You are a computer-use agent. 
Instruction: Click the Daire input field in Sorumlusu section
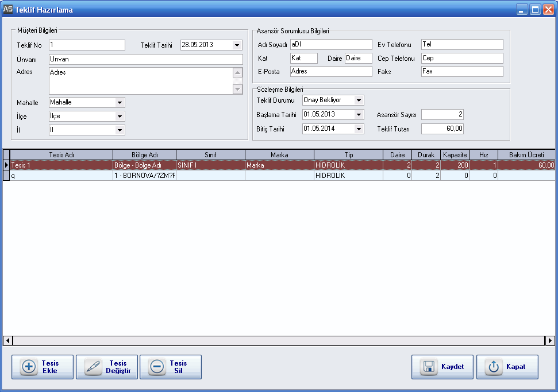(x=359, y=58)
